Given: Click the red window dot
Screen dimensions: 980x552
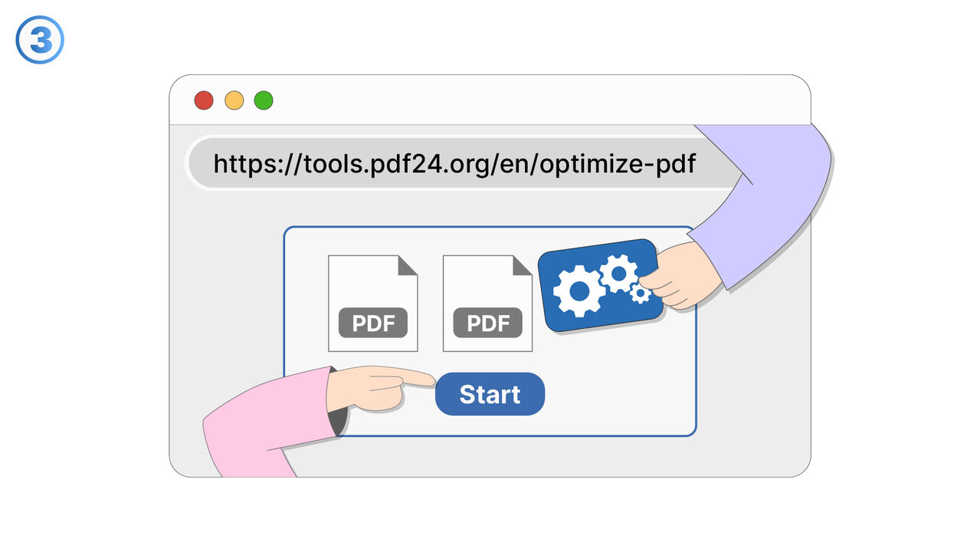Looking at the screenshot, I should coord(203,100).
